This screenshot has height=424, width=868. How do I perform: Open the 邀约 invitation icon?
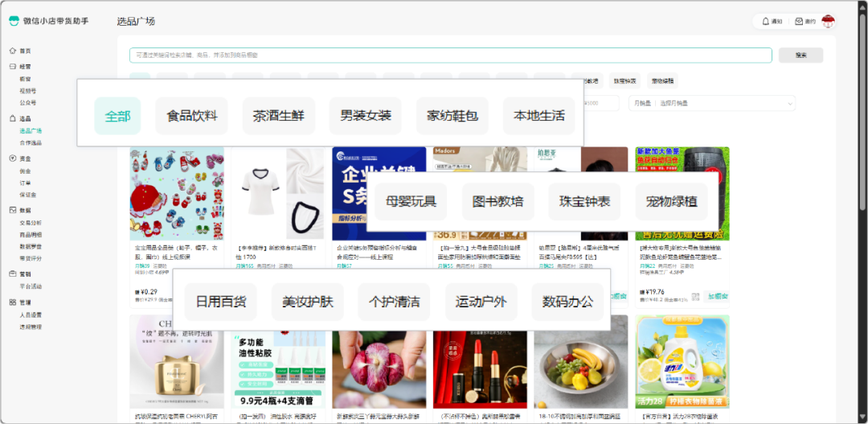[799, 22]
